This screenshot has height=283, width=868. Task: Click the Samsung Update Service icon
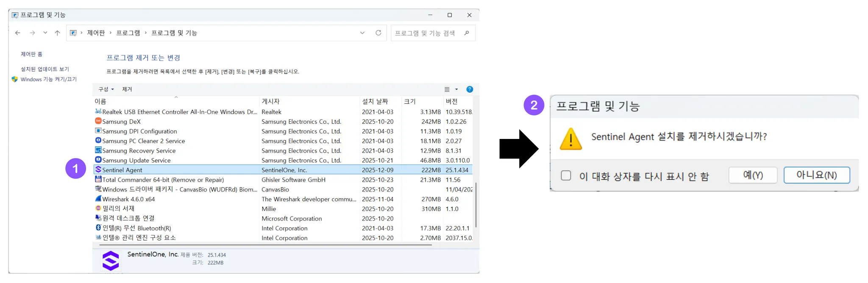coord(98,160)
